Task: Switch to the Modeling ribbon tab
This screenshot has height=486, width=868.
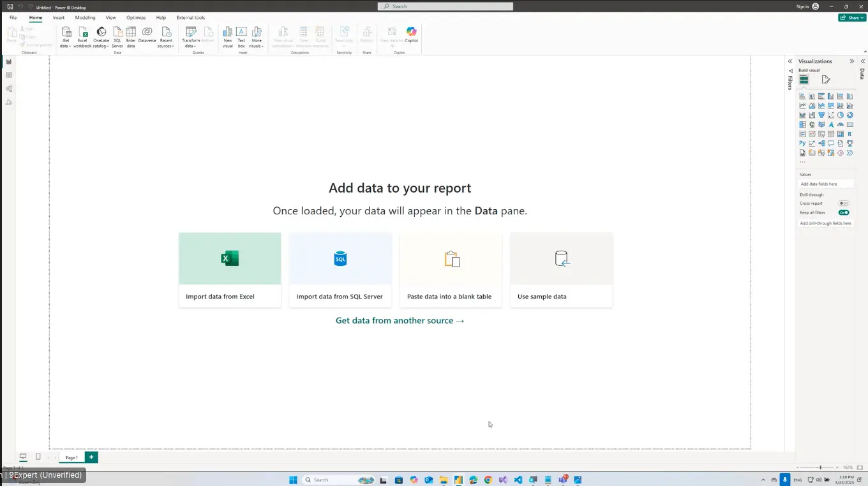Action: [85, 18]
